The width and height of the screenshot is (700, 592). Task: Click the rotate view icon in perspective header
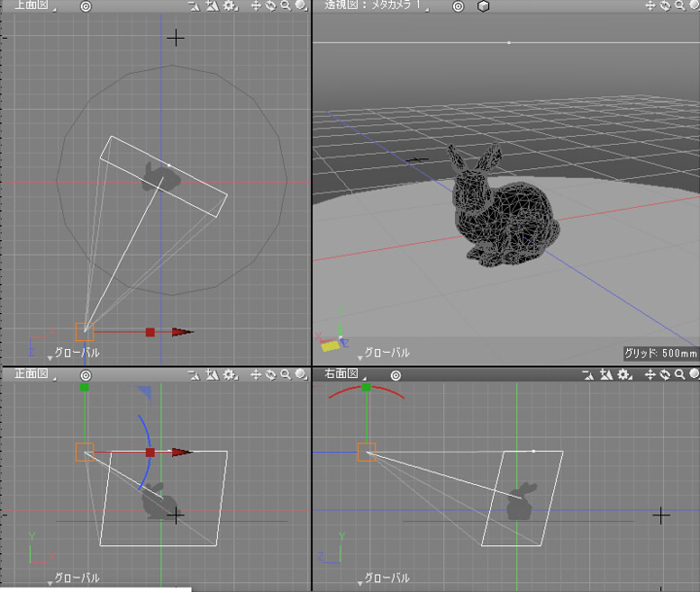coord(665,6)
